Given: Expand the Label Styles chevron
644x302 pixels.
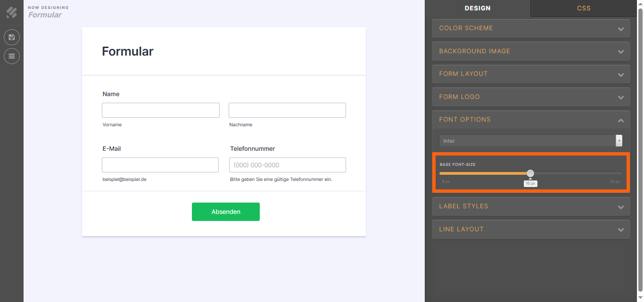Looking at the screenshot, I should 621,207.
